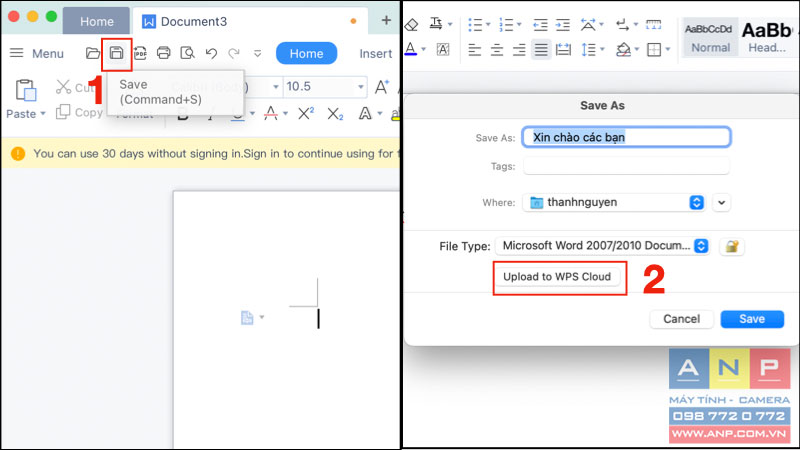800x450 pixels.
Task: Switch to the Home start-page tab
Action: pos(96,21)
